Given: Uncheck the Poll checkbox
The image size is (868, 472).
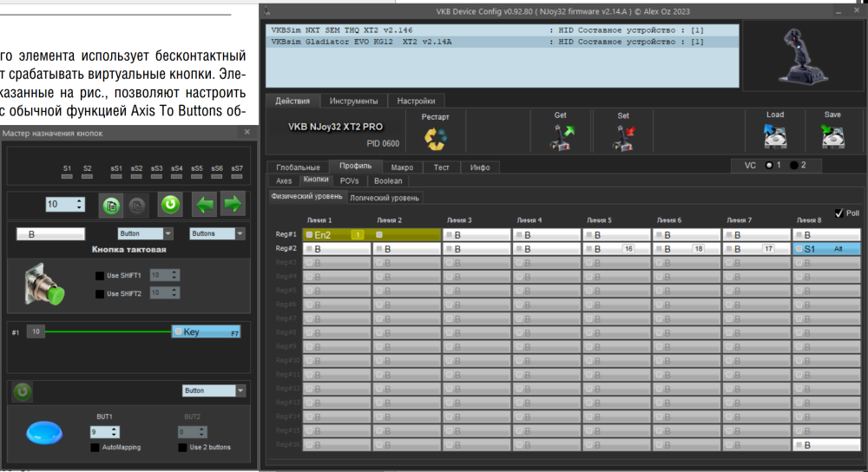Looking at the screenshot, I should [839, 213].
